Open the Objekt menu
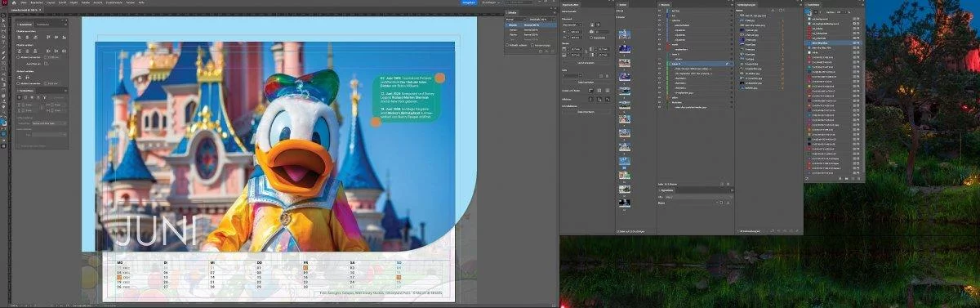The image size is (980, 308). click(x=74, y=2)
